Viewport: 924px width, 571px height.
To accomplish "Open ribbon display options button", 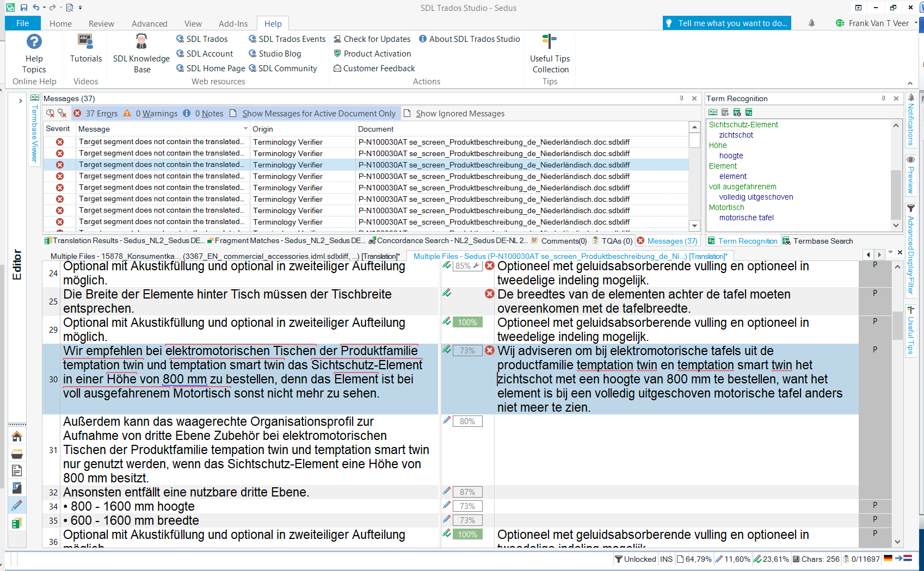I will click(x=858, y=8).
